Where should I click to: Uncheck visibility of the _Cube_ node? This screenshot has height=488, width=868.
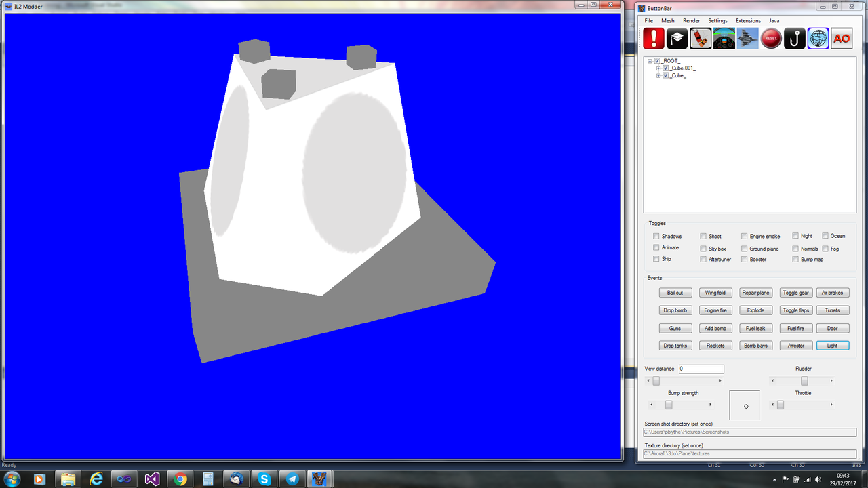pyautogui.click(x=666, y=75)
